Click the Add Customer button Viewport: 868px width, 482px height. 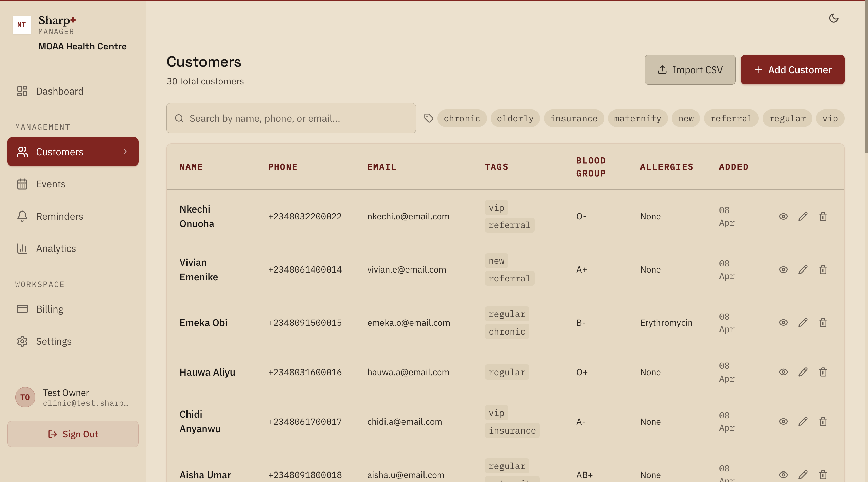click(x=792, y=70)
